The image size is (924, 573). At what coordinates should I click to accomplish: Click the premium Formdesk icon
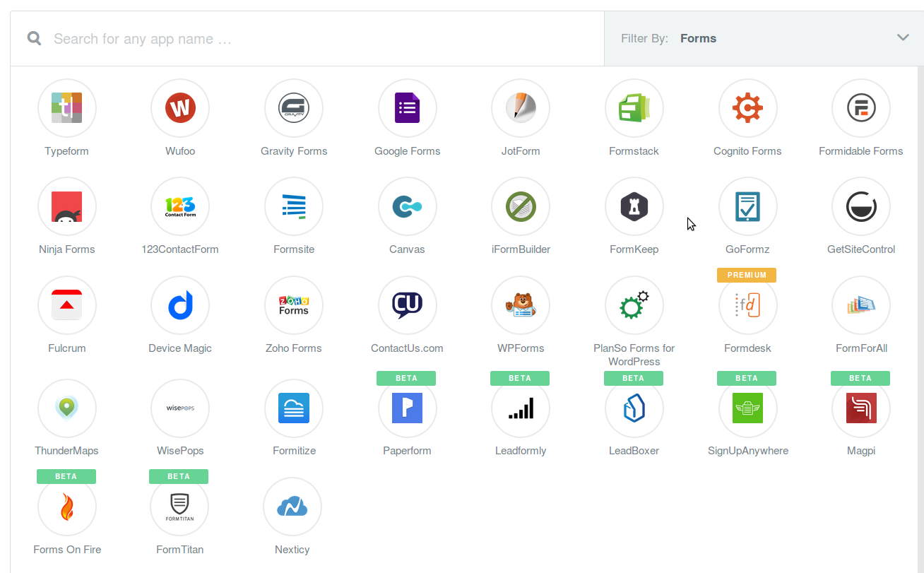[748, 305]
